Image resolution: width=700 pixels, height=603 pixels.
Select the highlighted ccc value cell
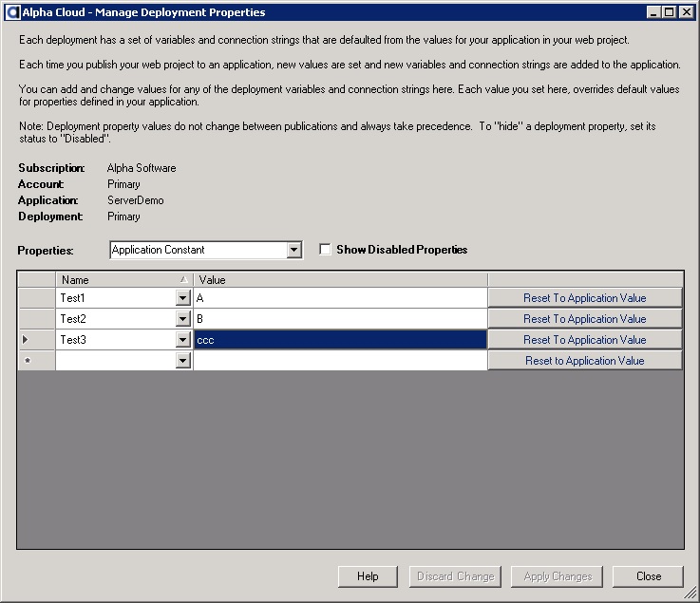coord(341,340)
